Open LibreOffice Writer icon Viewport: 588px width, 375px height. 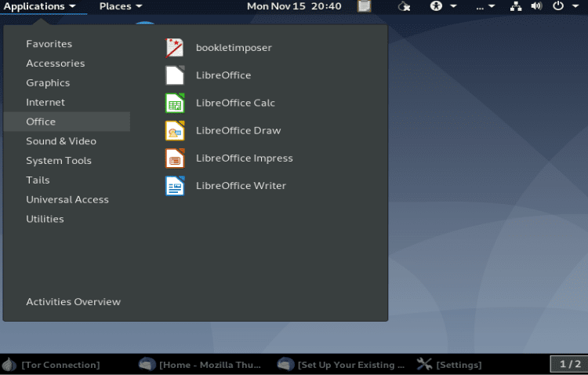[175, 186]
